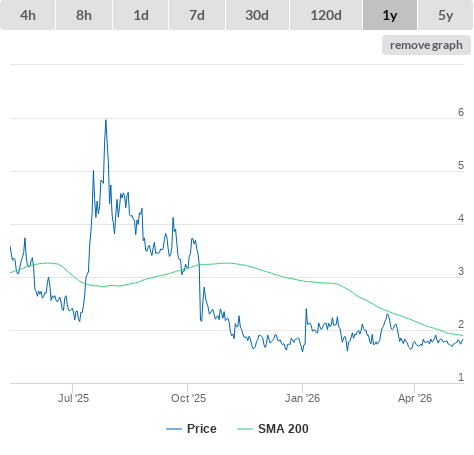Click the Apr '26 axis label
474x455 pixels.
[x=415, y=398]
